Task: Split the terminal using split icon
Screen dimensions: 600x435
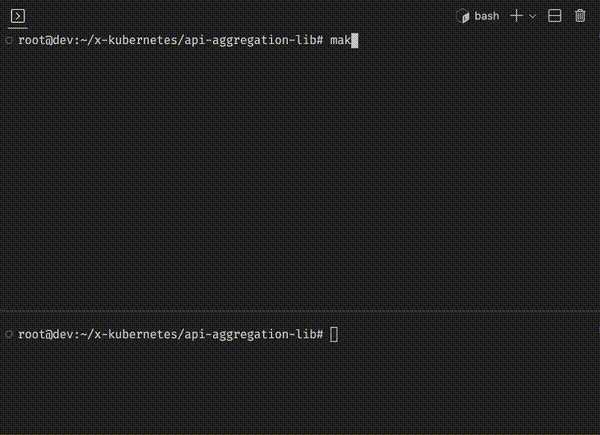Action: (x=554, y=16)
